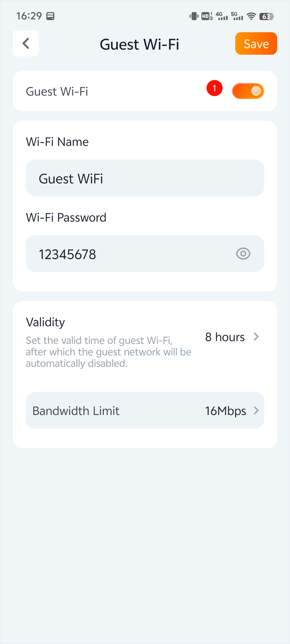Tap the red notification badge showing 1
The image size is (290, 644).
coord(214,88)
